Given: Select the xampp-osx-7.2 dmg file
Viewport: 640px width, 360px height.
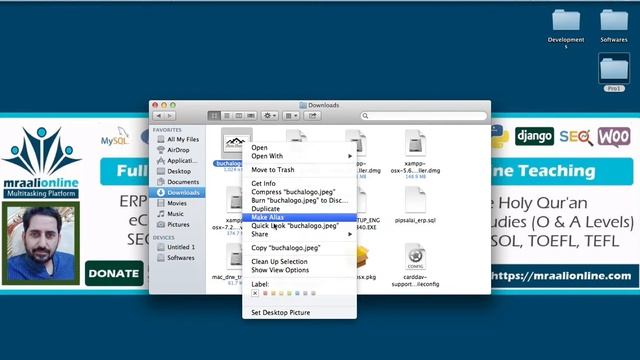Looking at the screenshot, I should click(235, 200).
